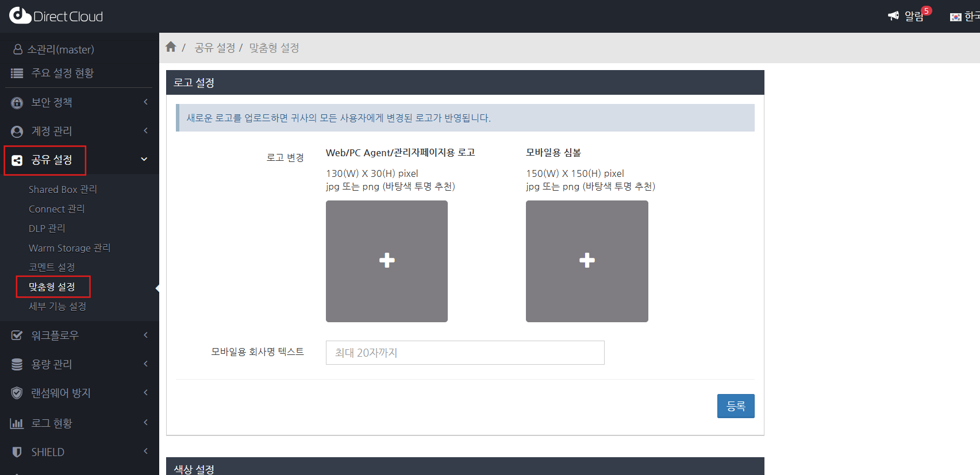980x475 pixels.
Task: Select 세부 기능 설정 submenu item
Action: point(57,306)
